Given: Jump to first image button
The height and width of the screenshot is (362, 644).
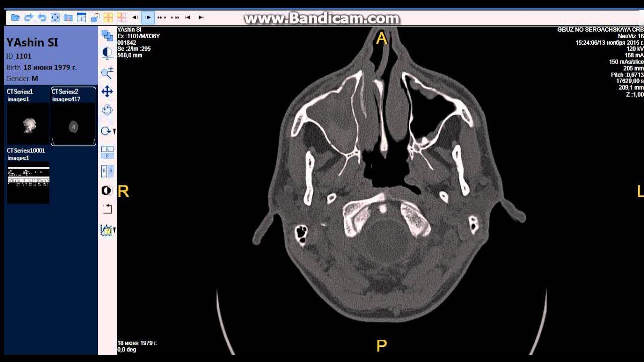Looking at the screenshot, I should (188, 18).
